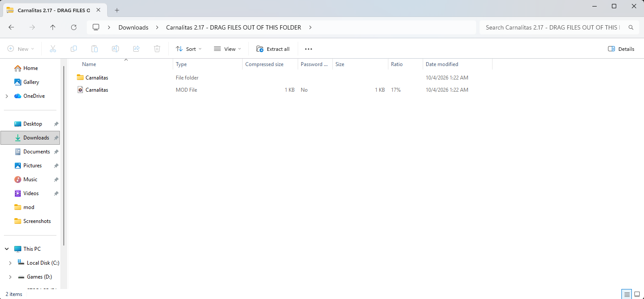
Task: Click the search Carnalitas 2.17 field
Action: (x=559, y=27)
